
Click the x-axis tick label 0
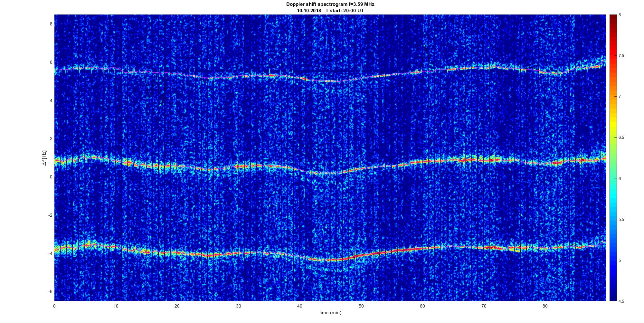coord(54,306)
